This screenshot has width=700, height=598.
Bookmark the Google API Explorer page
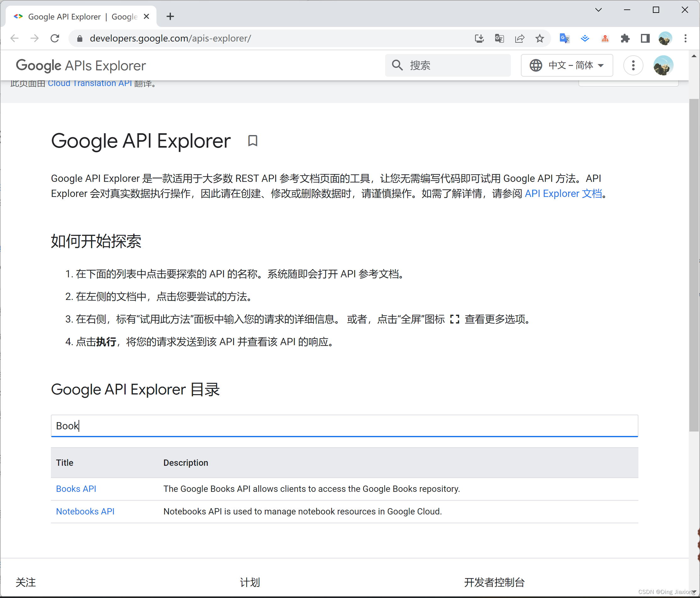(252, 141)
